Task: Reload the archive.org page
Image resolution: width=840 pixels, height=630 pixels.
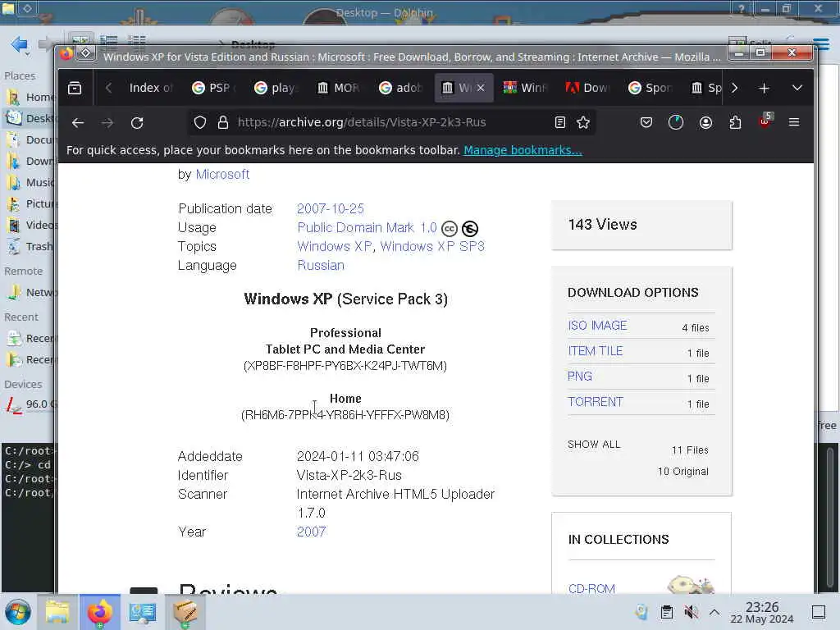Action: point(137,123)
